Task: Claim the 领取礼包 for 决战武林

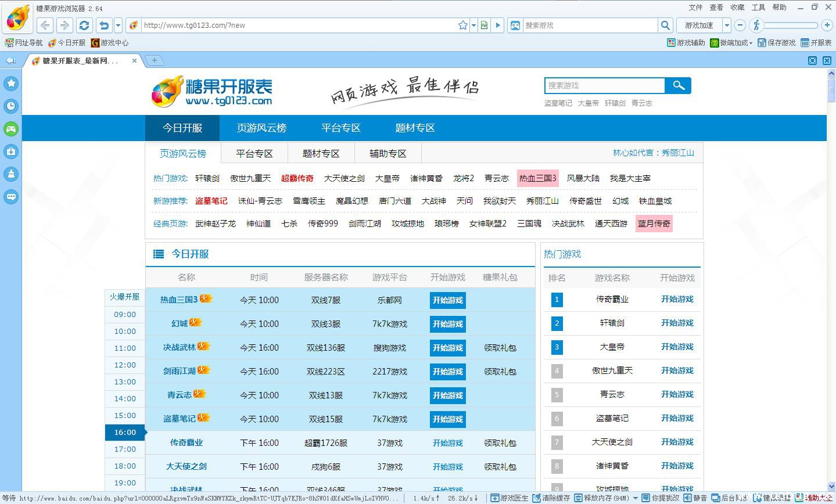Action: pos(500,348)
